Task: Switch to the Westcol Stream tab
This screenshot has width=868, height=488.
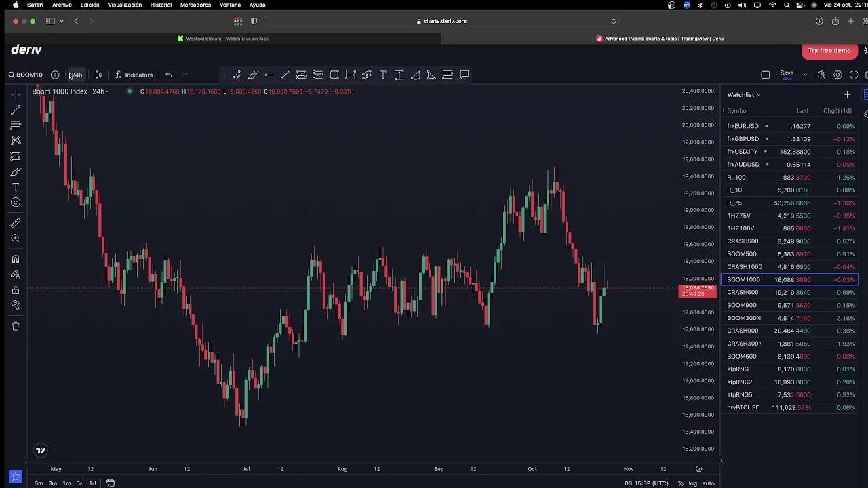Action: click(x=222, y=39)
